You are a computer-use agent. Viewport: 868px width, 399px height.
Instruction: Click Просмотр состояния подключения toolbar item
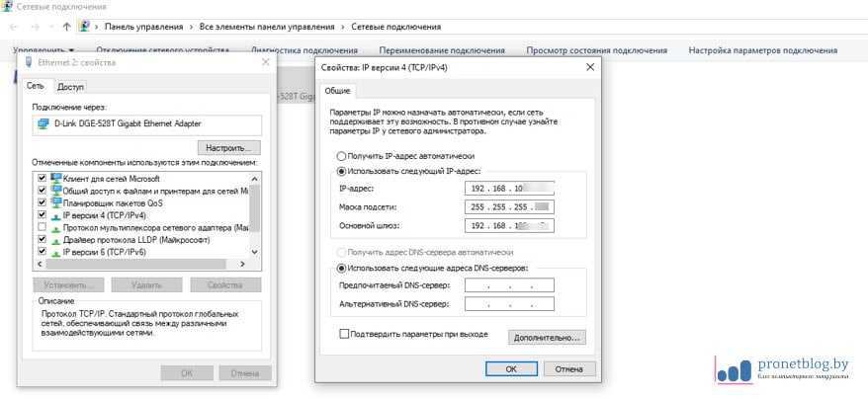pyautogui.click(x=596, y=50)
